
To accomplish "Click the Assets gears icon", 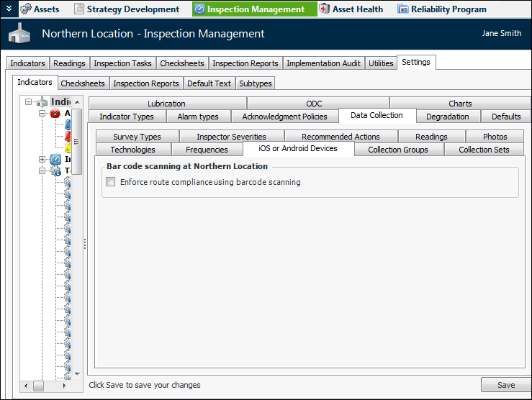I will pos(25,9).
